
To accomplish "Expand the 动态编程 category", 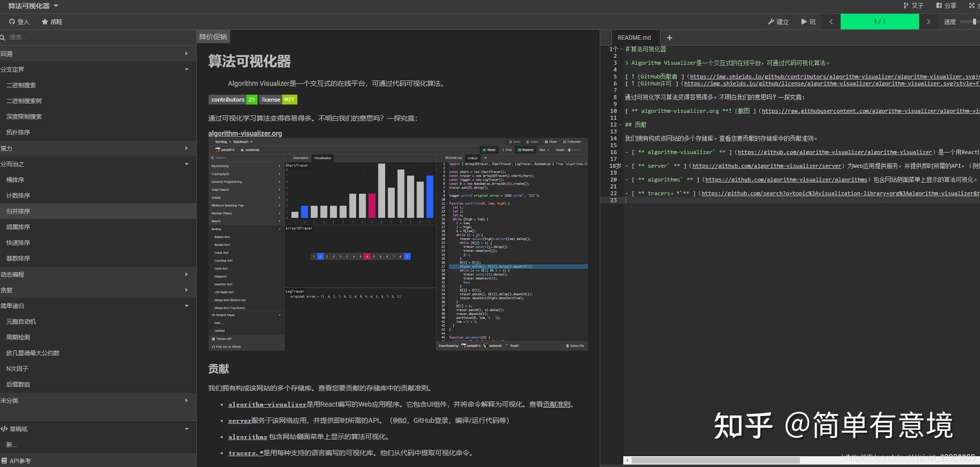I will coord(98,274).
